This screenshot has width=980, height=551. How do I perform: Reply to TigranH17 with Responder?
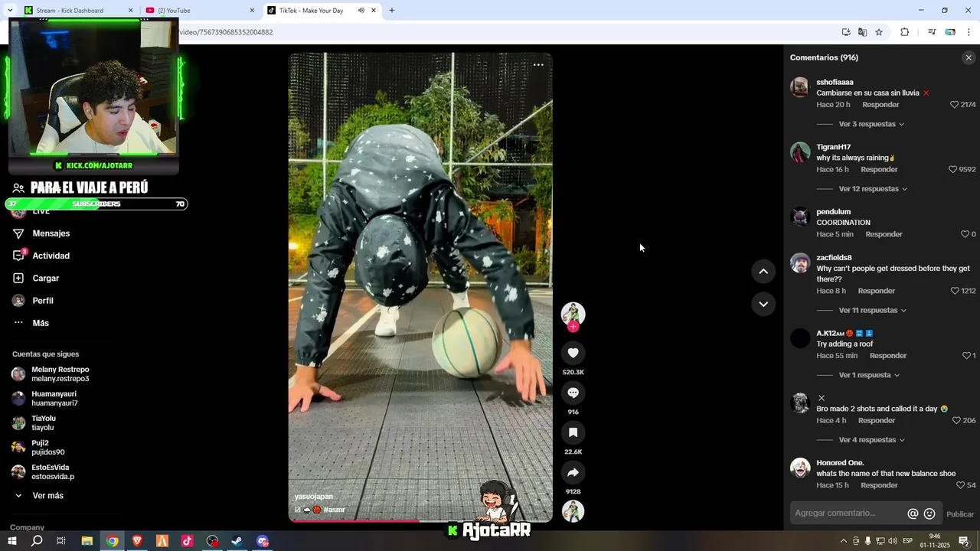click(879, 169)
